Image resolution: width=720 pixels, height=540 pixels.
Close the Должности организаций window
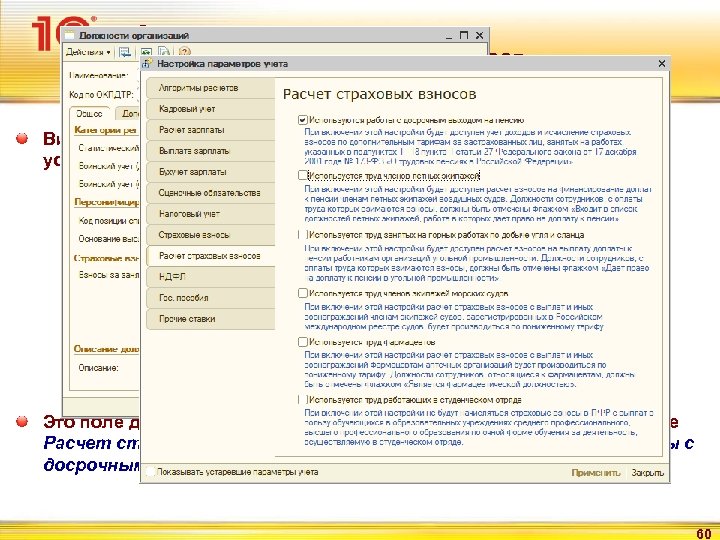[479, 35]
